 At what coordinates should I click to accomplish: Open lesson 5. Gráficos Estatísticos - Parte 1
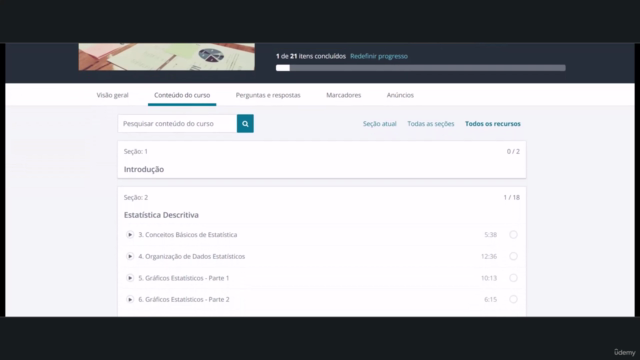[x=184, y=278]
